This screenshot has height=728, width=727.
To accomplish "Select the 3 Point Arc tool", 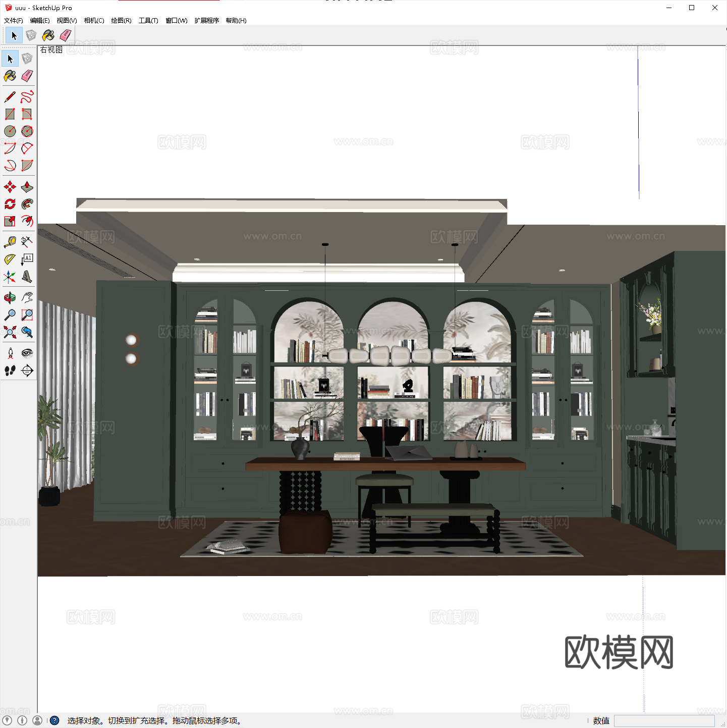I will pos(10,166).
